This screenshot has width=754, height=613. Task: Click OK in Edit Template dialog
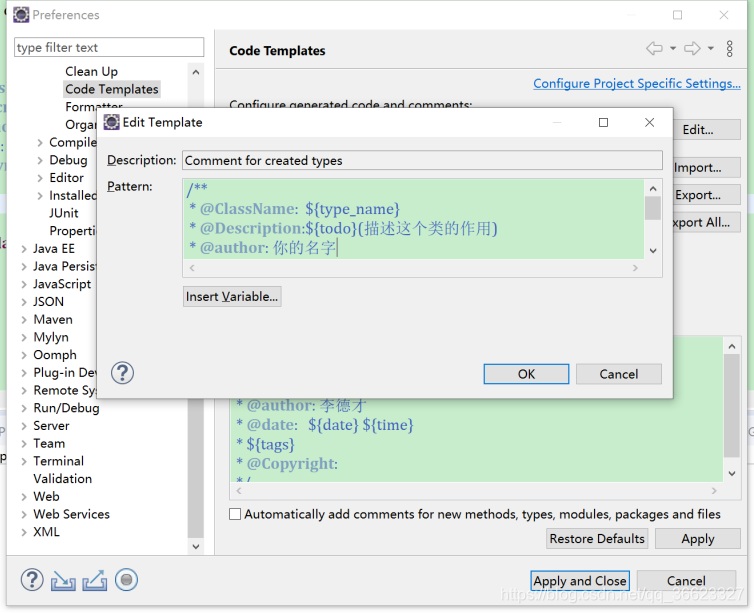click(x=526, y=374)
